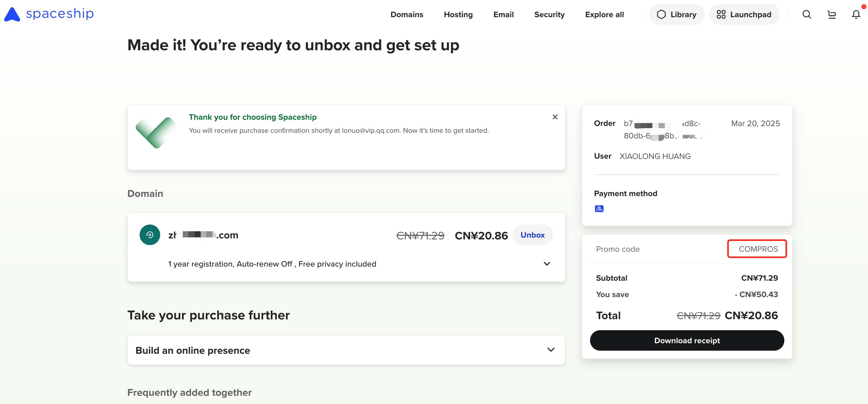
Task: Click the Alipay payment method icon
Action: click(599, 209)
